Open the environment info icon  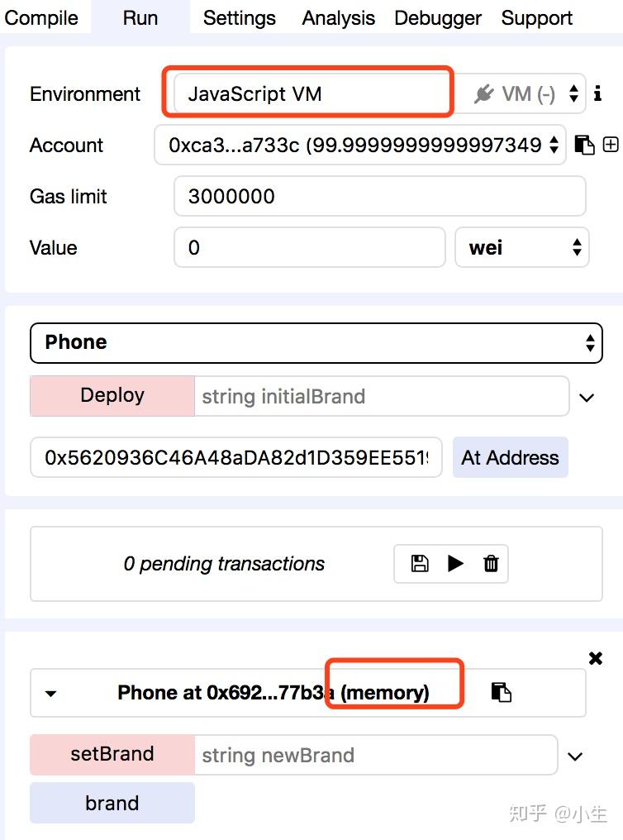click(x=598, y=93)
